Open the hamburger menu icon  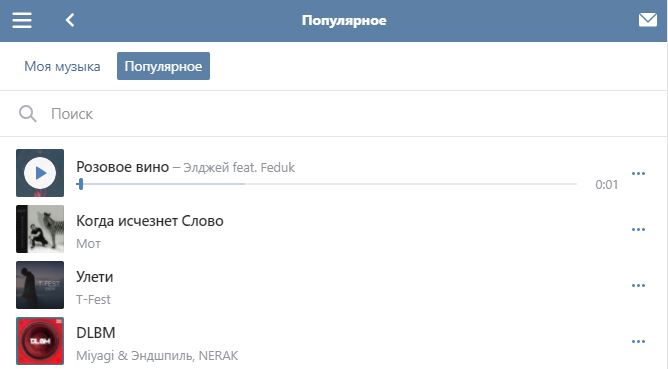coord(22,20)
